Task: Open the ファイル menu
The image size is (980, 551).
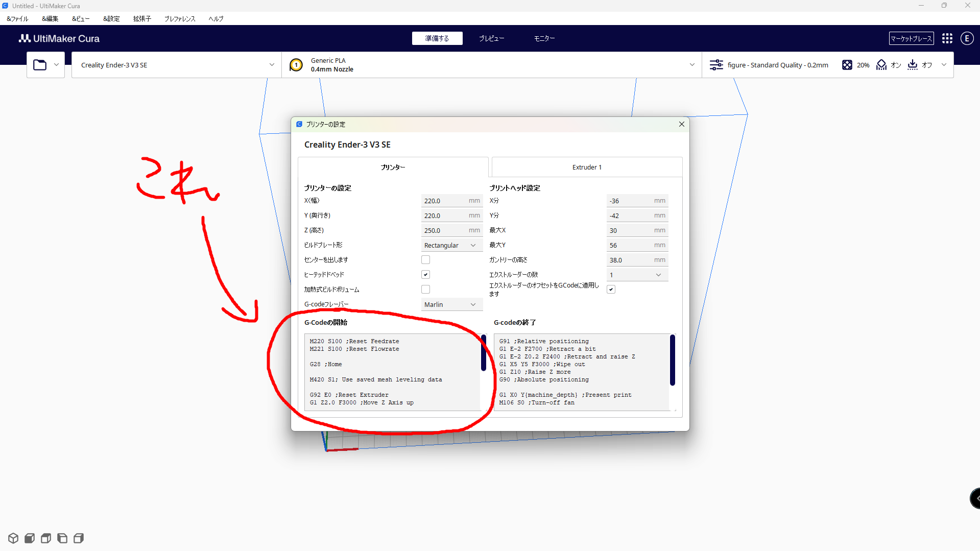Action: (x=17, y=19)
